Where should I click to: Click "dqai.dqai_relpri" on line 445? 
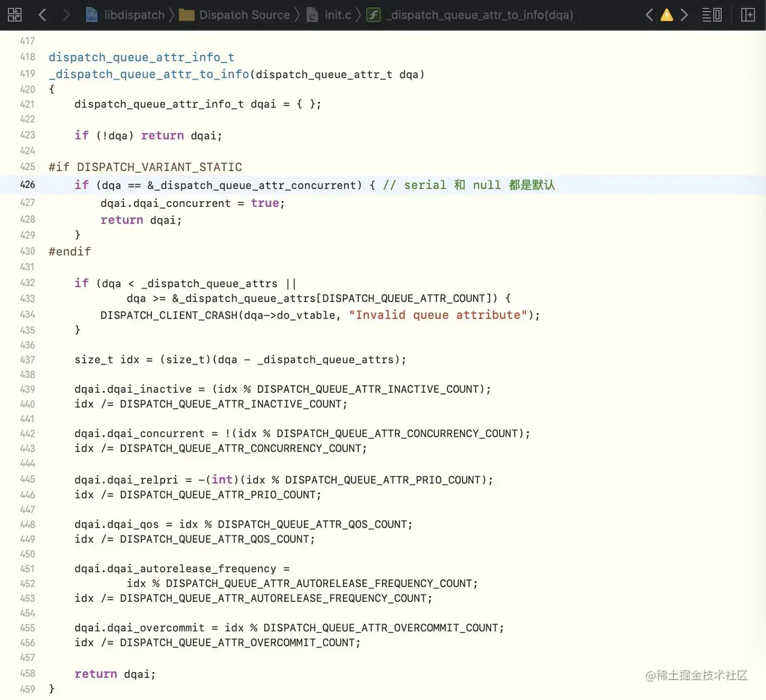click(x=126, y=480)
